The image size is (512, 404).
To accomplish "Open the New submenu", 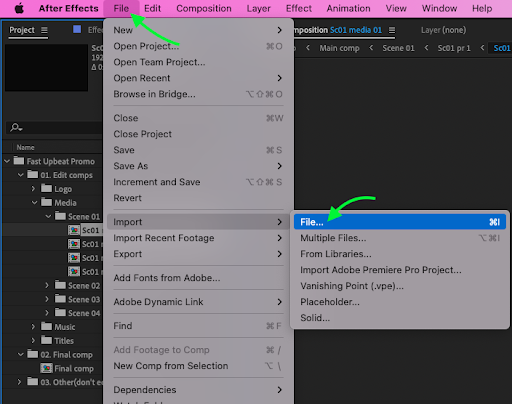I will click(x=198, y=30).
